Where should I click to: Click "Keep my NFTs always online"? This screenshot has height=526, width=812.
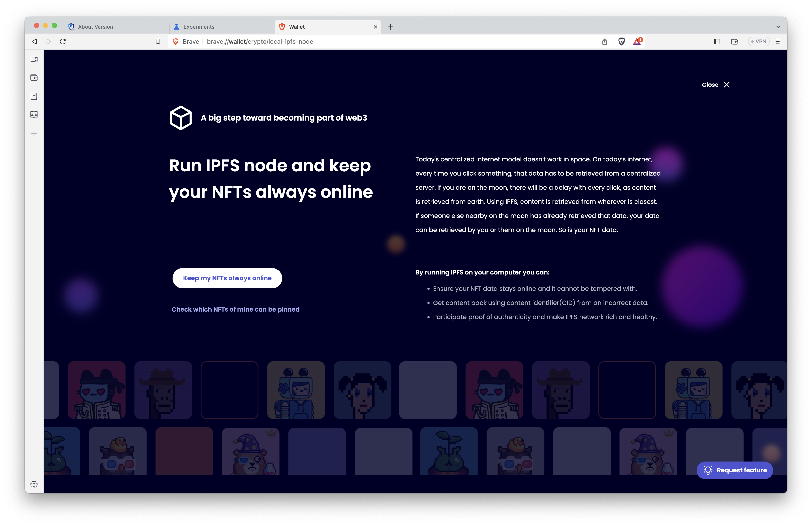tap(227, 278)
